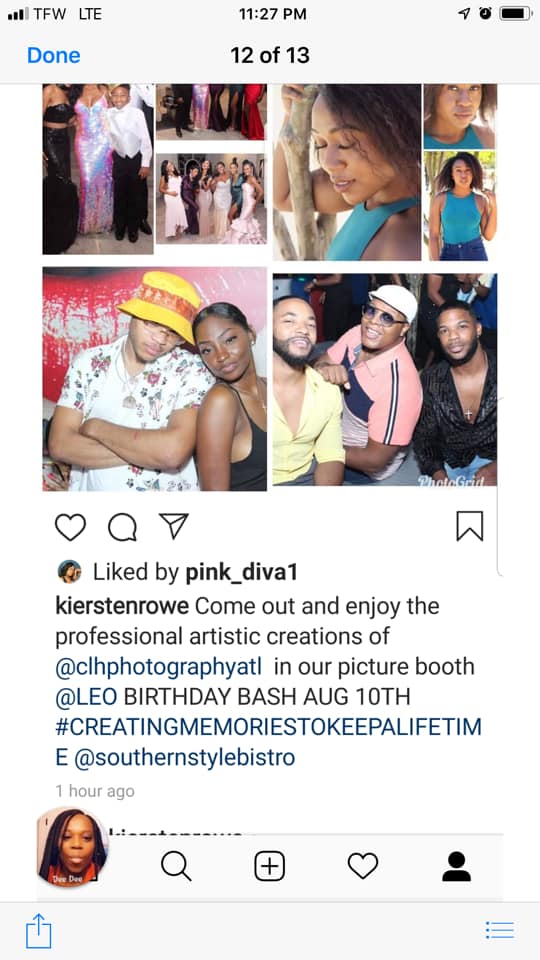Tap the @LEO mention in caption

[x=86, y=697]
